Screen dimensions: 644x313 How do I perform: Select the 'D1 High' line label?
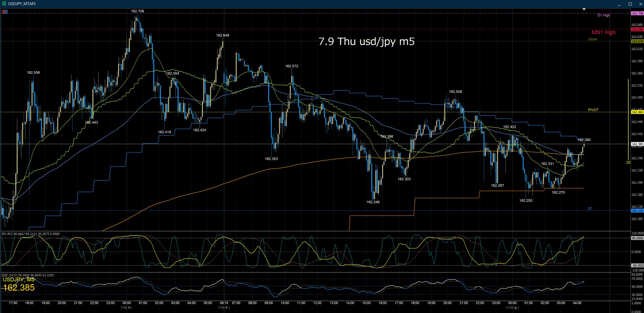(603, 15)
